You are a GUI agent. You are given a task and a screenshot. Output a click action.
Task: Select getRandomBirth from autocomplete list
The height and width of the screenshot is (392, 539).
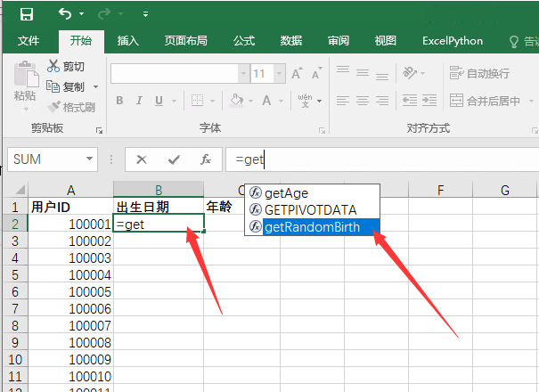pos(312,227)
